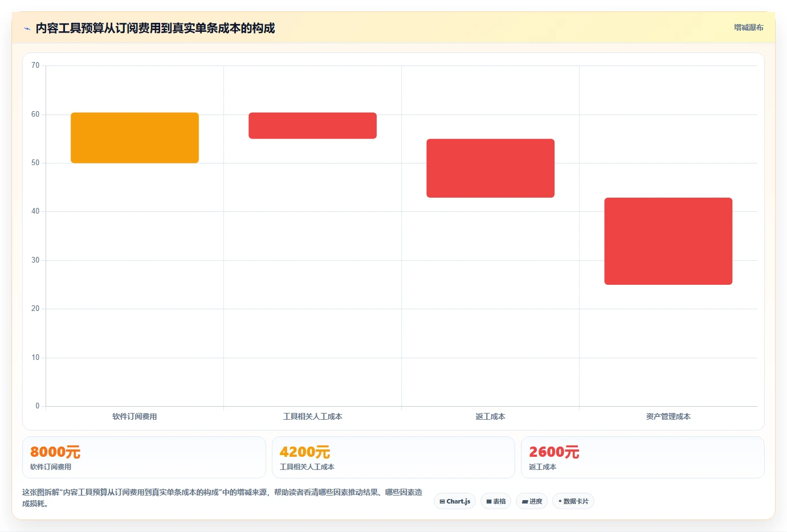Click the red 工具相关人工成本 bar
Viewport: 787px width, 532px height.
(x=312, y=125)
